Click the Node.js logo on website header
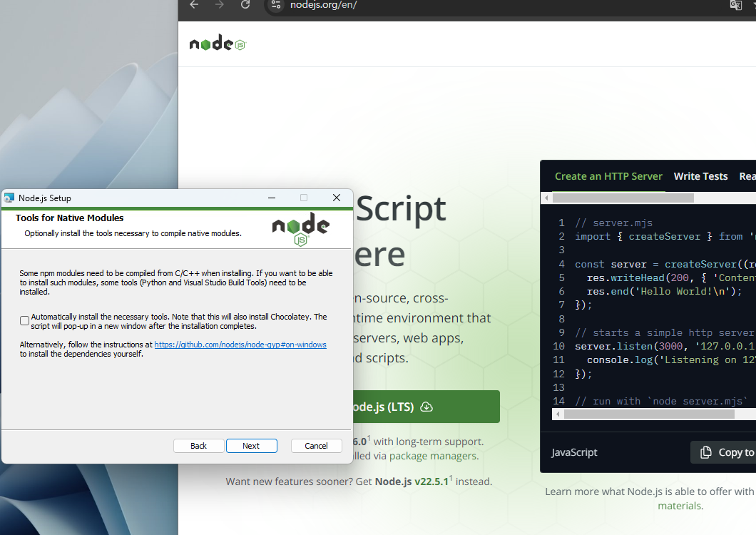 (218, 44)
